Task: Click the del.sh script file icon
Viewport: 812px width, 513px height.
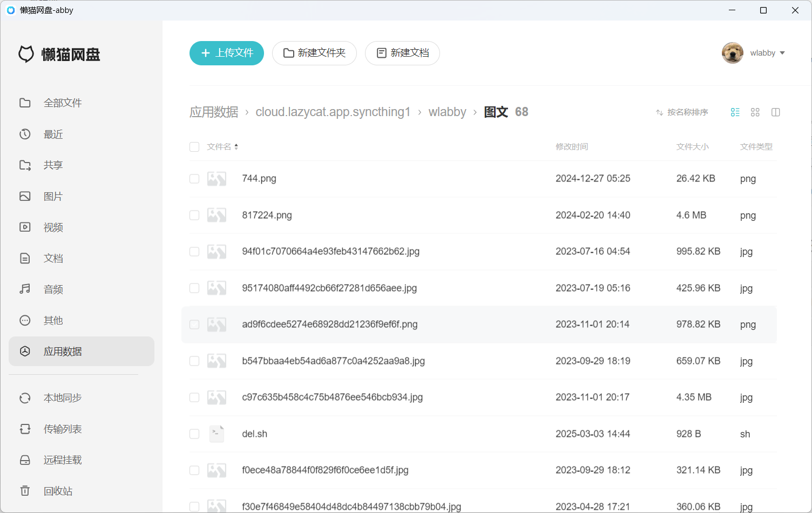Action: click(x=216, y=434)
